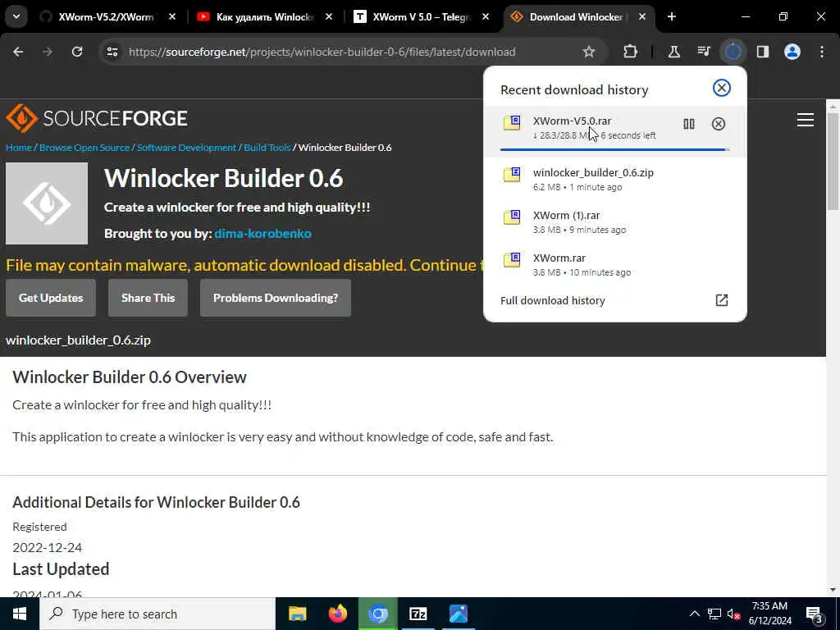Screen dimensions: 840x630
Task: Click the XWorm.rar archive icon
Action: [x=512, y=260]
